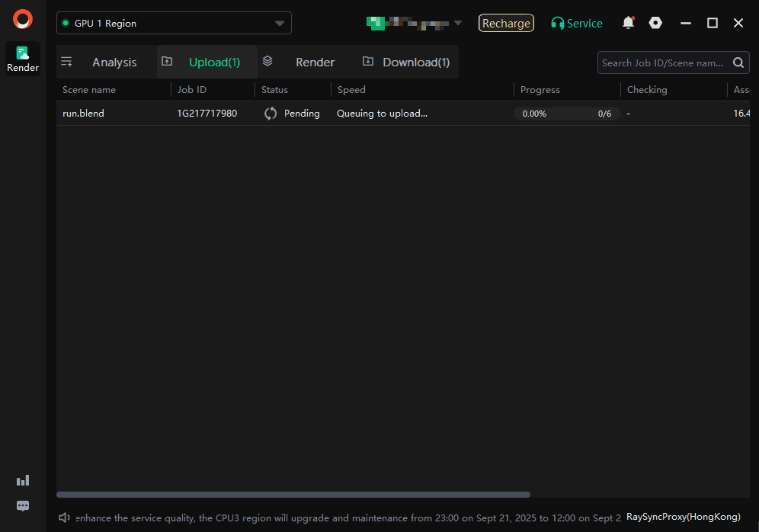Contact support via Service link
Screen dimensions: 759x532
[577, 24]
